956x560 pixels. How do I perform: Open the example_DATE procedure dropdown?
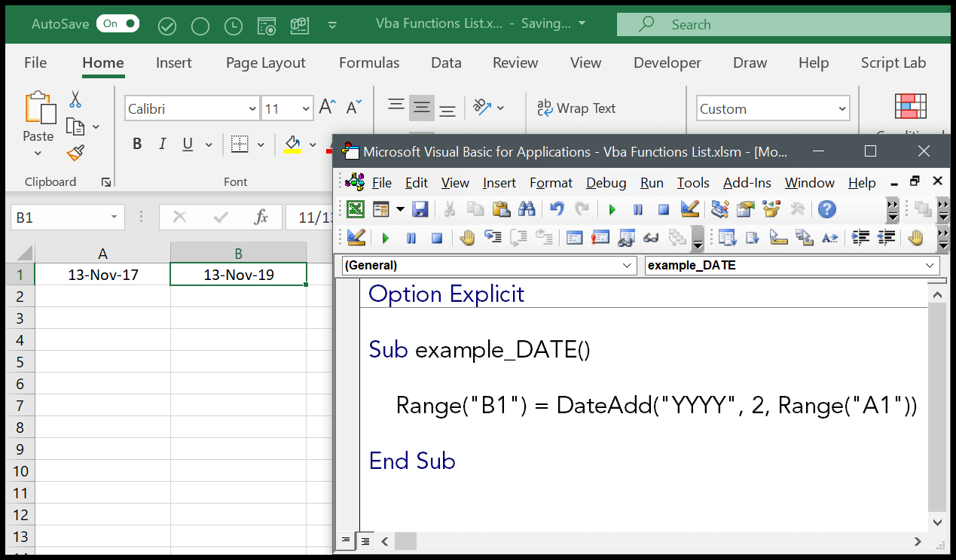tap(932, 265)
